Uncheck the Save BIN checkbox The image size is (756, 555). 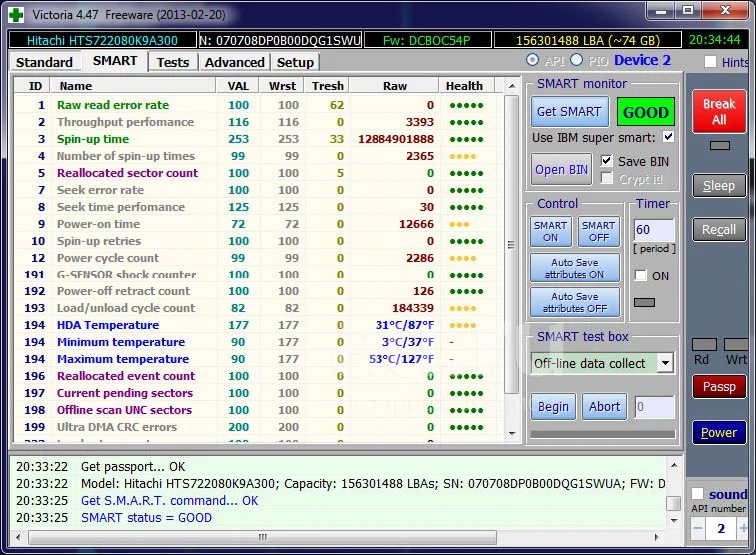click(x=606, y=161)
